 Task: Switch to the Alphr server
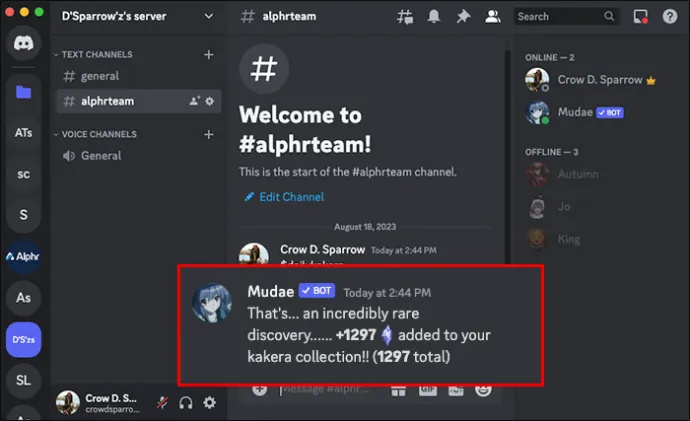pos(23,256)
